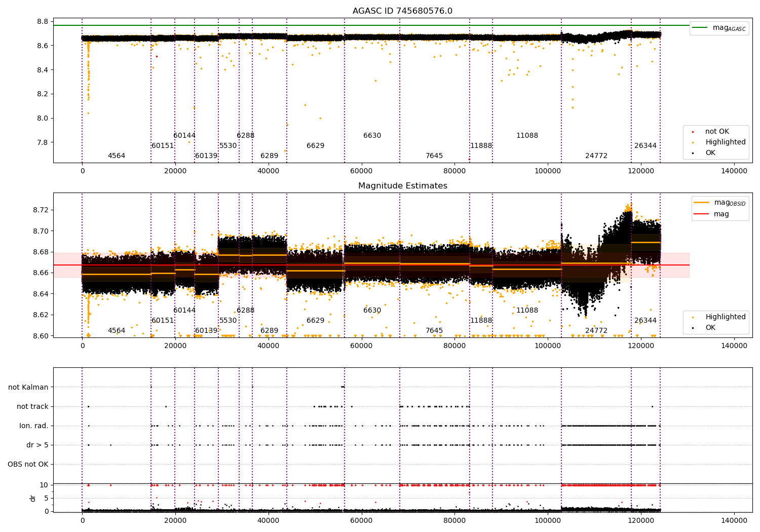The height and width of the screenshot is (532, 760).
Task: Click obsid label 5530 in the AGASC ID plot
Action: 228,146
